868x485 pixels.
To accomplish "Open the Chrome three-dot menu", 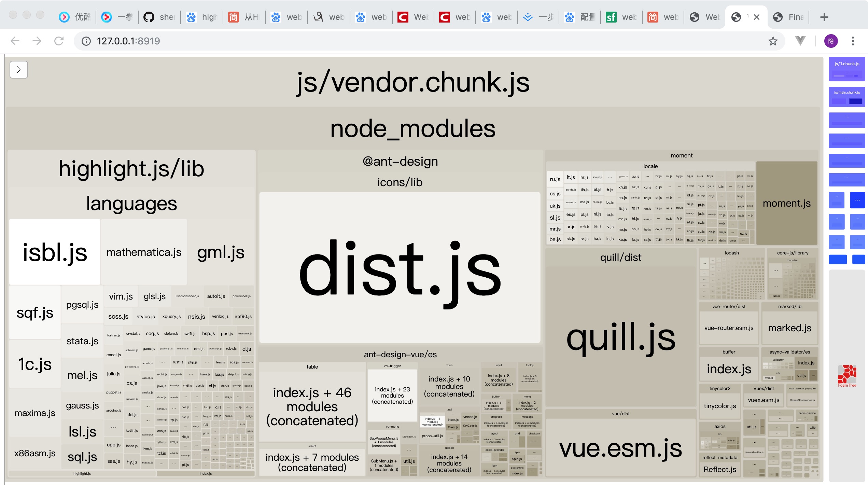I will [853, 41].
